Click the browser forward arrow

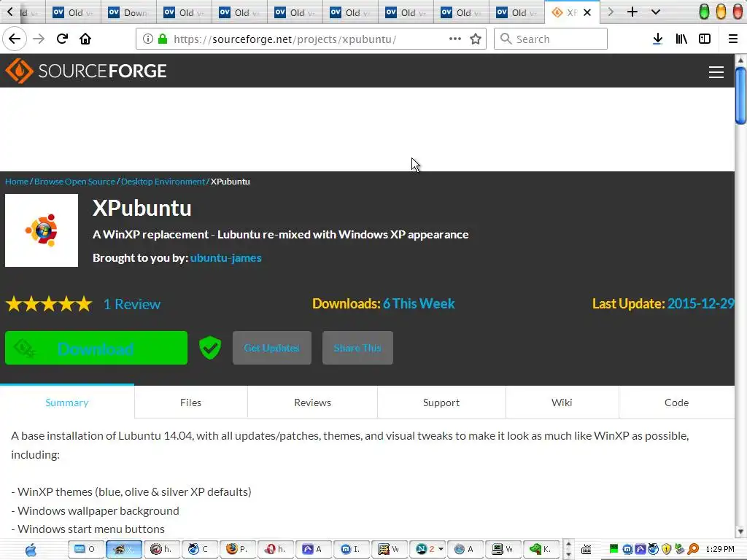click(39, 39)
